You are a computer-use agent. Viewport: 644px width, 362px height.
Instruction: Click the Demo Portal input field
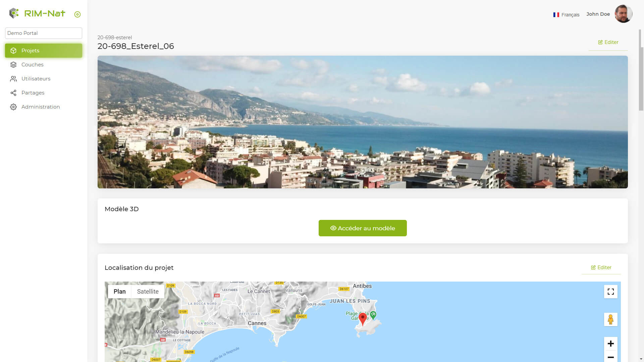44,33
